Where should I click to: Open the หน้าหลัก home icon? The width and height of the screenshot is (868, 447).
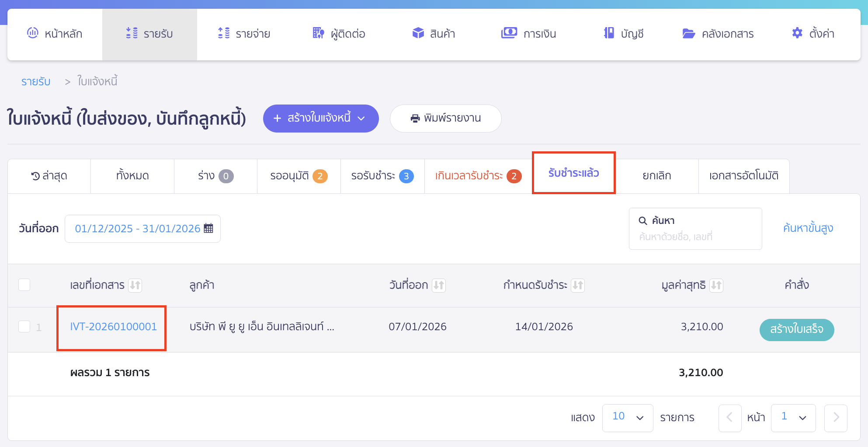click(x=32, y=33)
